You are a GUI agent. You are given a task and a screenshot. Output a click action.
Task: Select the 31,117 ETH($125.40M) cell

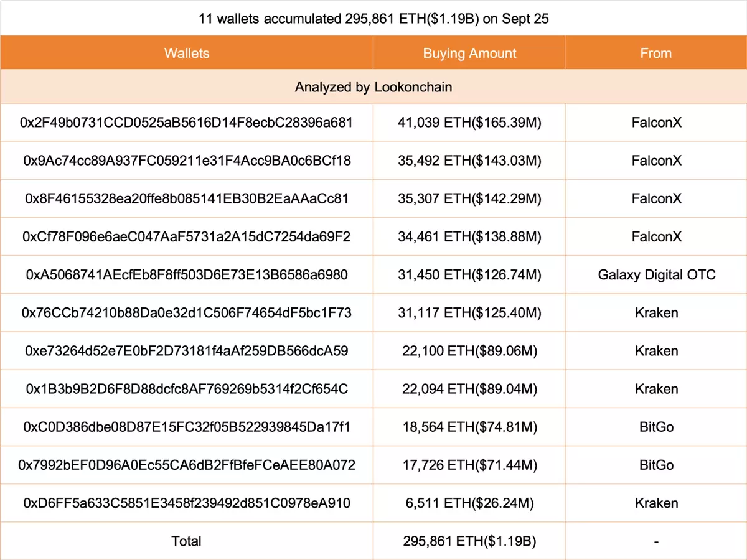[x=469, y=312]
